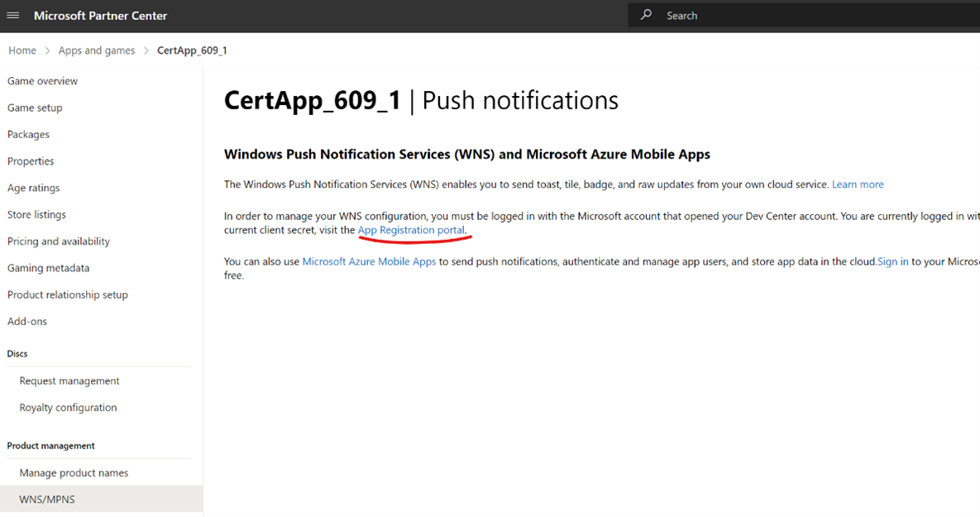Open the App Registration portal link
980x517 pixels.
tap(411, 230)
